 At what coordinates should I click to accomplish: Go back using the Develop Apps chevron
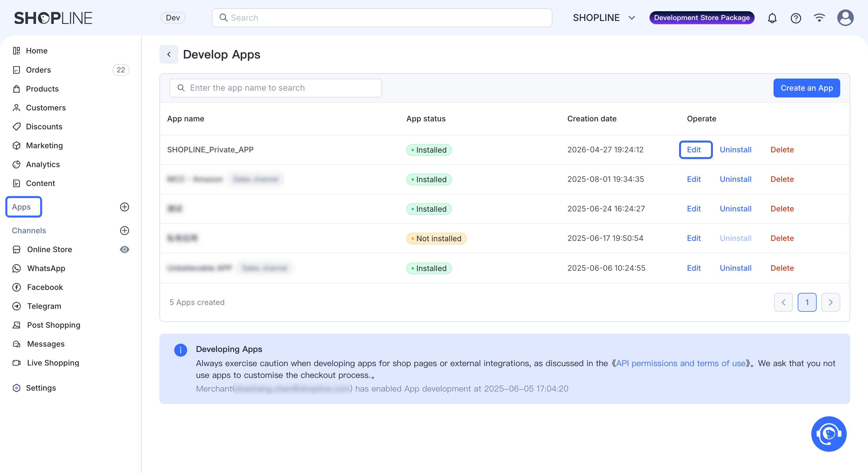(x=169, y=54)
